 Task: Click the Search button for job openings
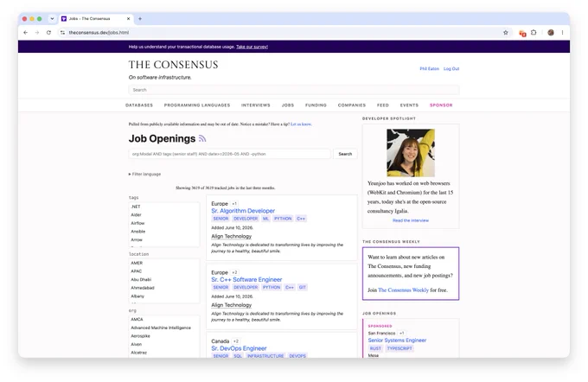point(345,154)
